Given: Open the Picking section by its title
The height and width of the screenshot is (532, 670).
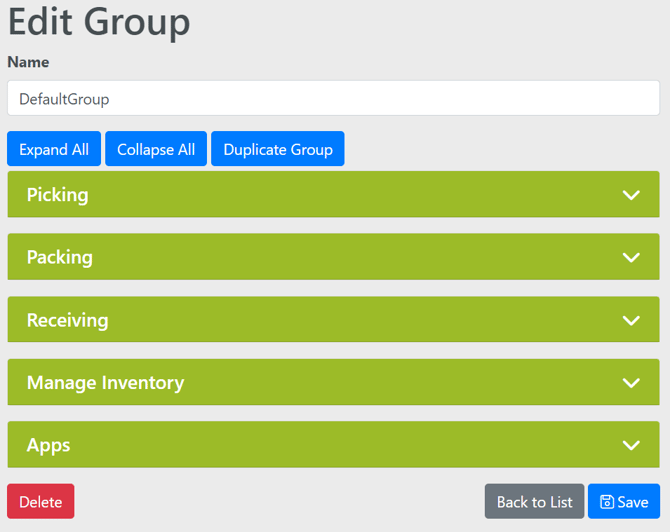Looking at the screenshot, I should [58, 195].
